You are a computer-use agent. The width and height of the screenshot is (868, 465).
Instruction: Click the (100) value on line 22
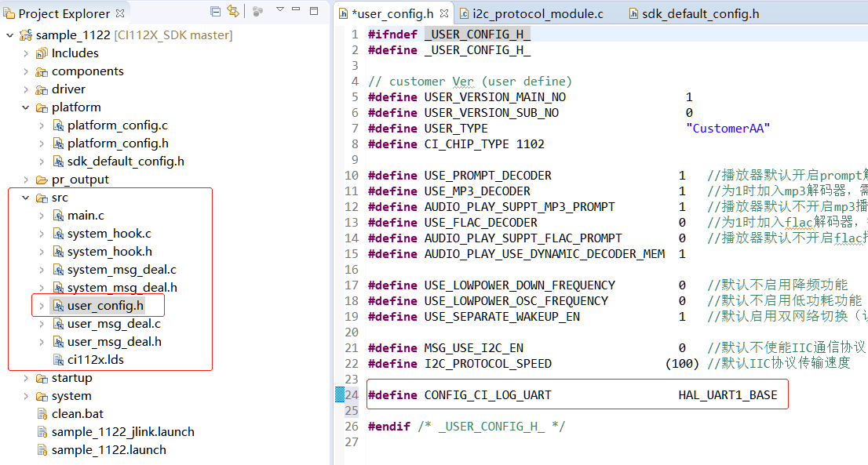682,364
